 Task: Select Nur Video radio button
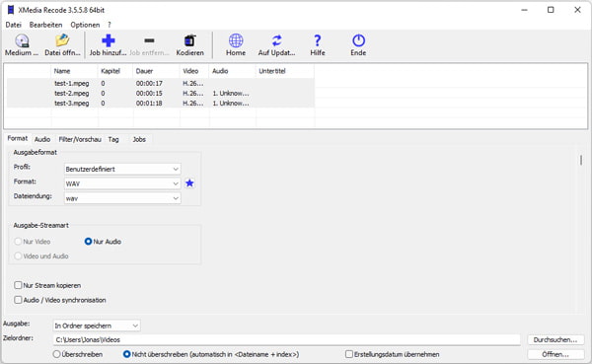point(18,242)
